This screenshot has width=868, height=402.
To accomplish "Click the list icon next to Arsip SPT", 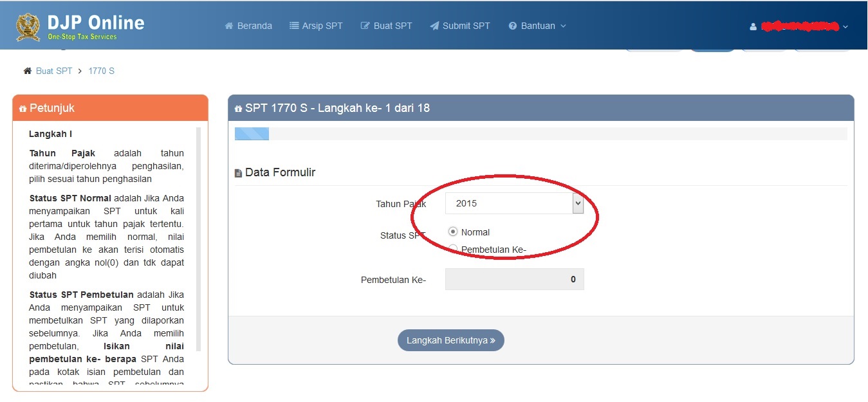I will (295, 26).
